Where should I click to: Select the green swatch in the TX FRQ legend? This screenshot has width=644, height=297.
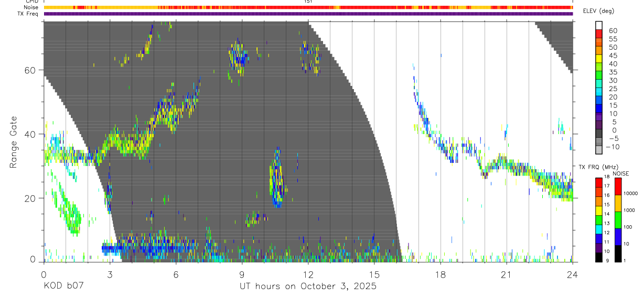(x=598, y=219)
